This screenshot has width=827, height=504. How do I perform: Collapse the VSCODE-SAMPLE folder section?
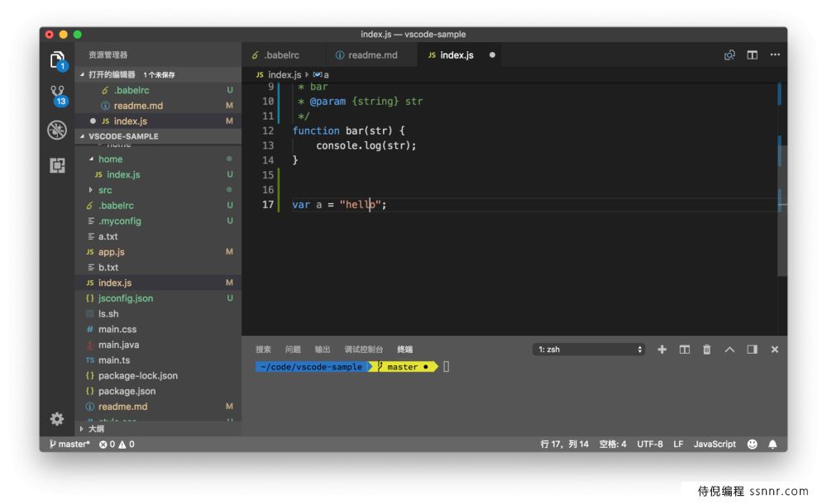(x=158, y=136)
